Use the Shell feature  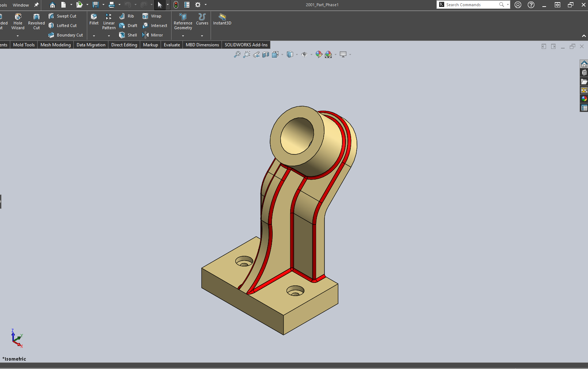point(128,35)
